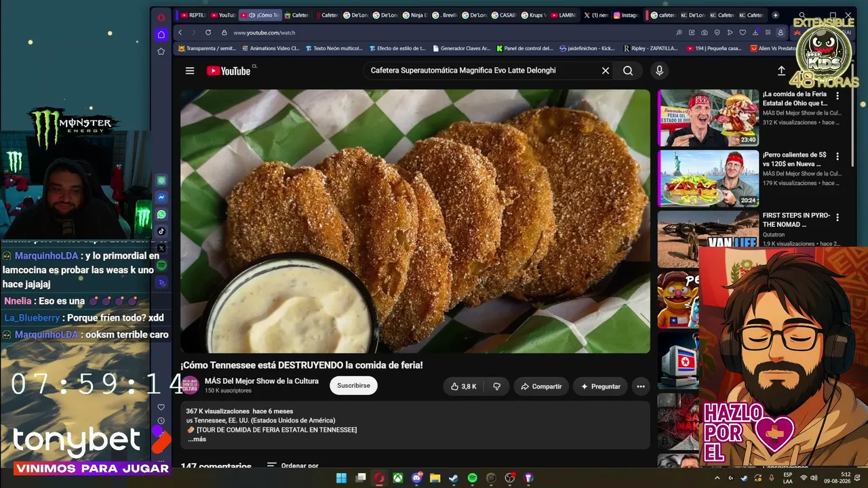868x488 pixels.
Task: Open options for First Steps in Pyro video
Action: [x=837, y=218]
